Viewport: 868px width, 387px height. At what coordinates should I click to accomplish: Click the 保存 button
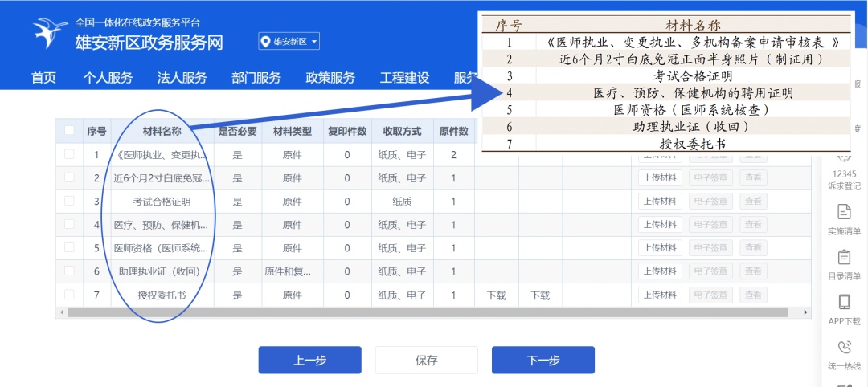coord(427,360)
